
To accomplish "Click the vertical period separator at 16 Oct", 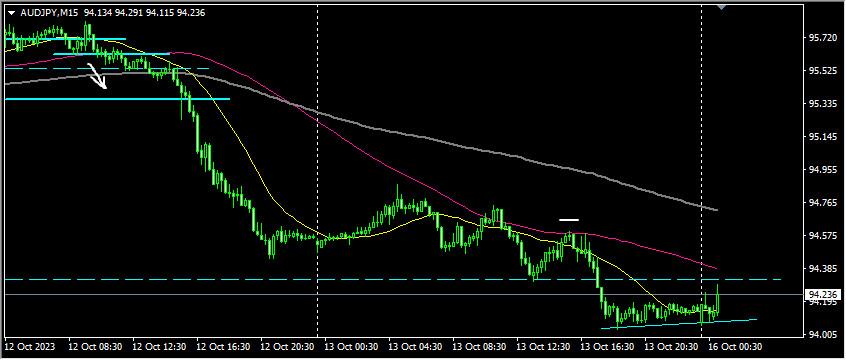I will click(701, 172).
